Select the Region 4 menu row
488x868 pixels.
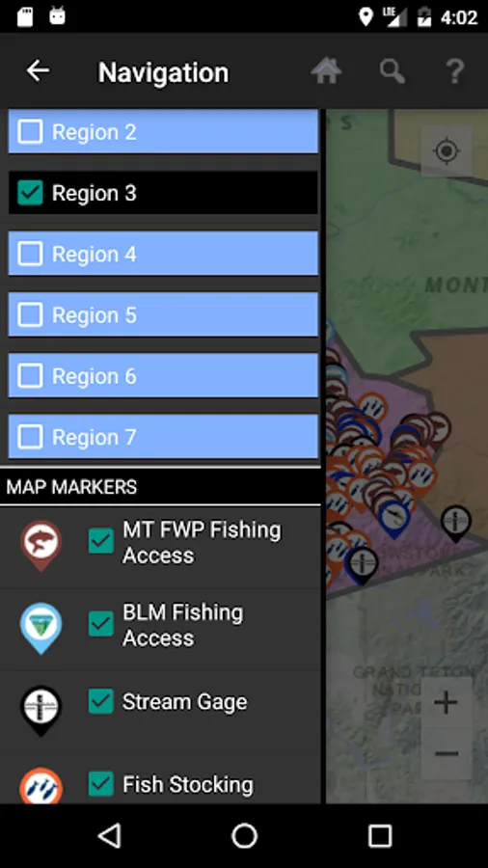click(163, 254)
